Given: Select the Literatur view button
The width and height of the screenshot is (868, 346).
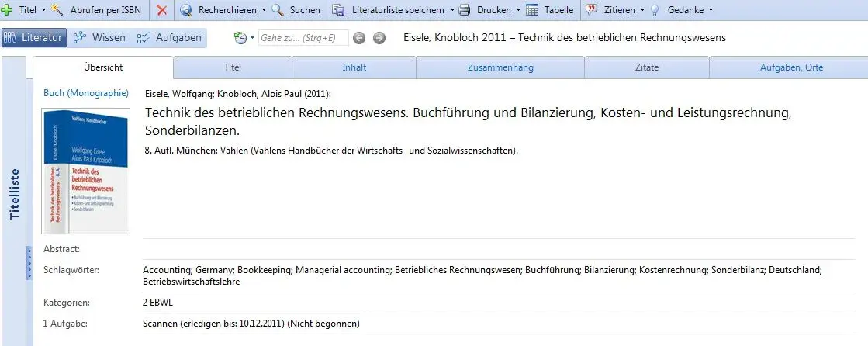Looking at the screenshot, I should click(x=34, y=38).
